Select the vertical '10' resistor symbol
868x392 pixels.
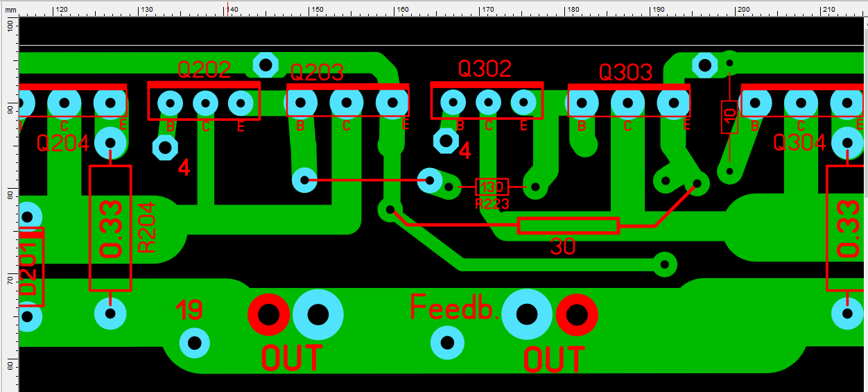pyautogui.click(x=729, y=117)
